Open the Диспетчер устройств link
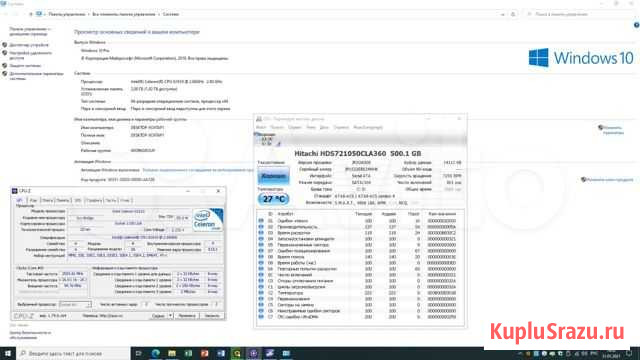This screenshot has width=640, height=360. 29,45
